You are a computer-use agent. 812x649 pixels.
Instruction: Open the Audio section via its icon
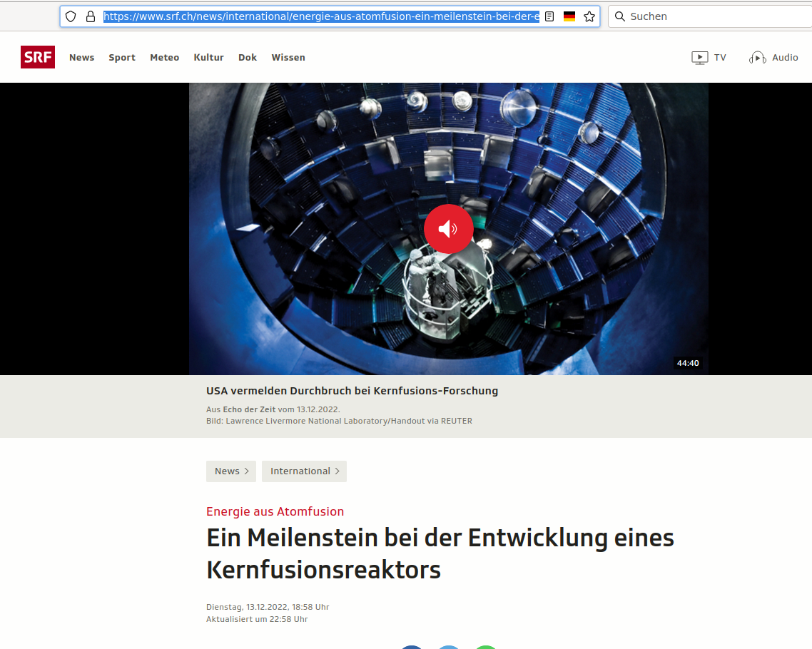(x=757, y=57)
